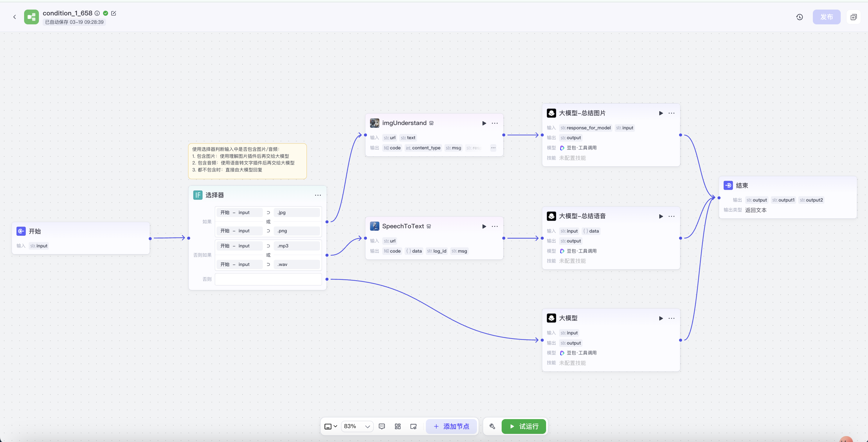
Task: Open the 83% zoom level dropdown
Action: 357,426
